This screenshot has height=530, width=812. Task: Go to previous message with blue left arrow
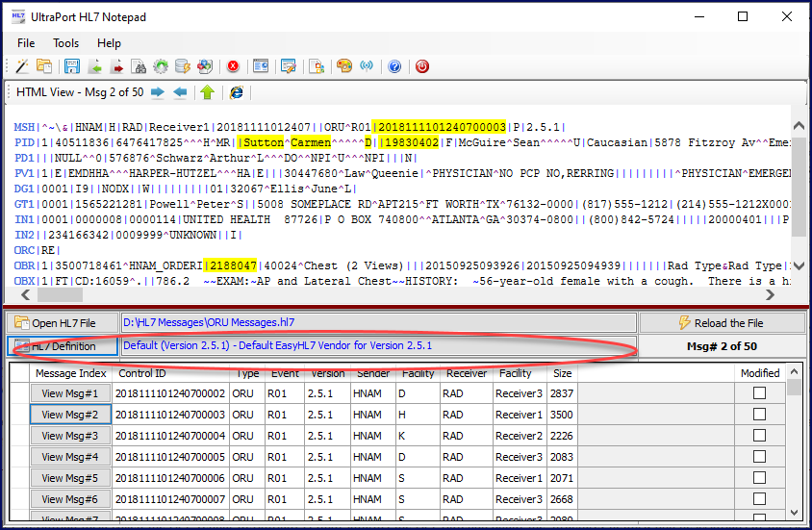180,92
